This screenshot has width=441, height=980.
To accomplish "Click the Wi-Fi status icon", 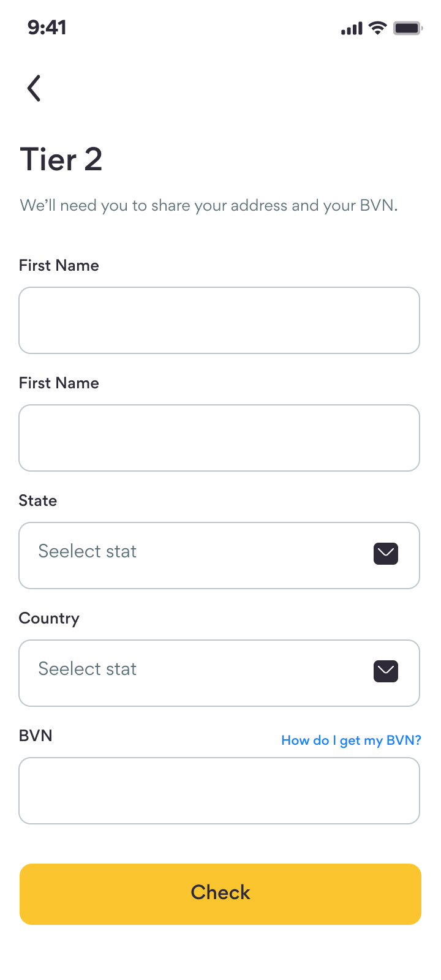I will (378, 28).
